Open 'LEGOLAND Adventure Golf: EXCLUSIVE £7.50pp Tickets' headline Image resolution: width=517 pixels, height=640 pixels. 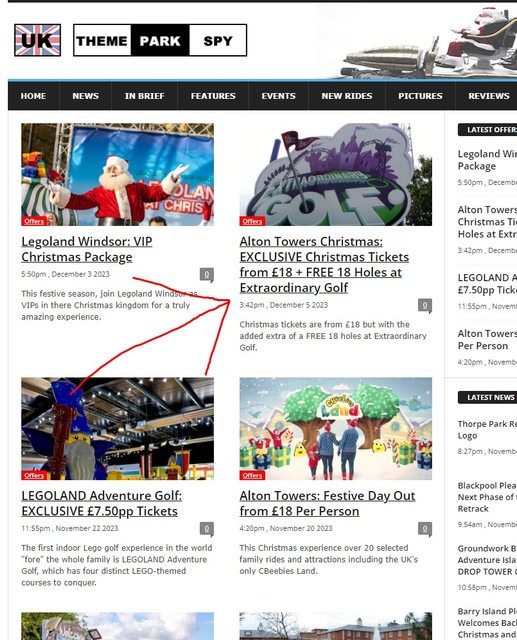tap(102, 504)
